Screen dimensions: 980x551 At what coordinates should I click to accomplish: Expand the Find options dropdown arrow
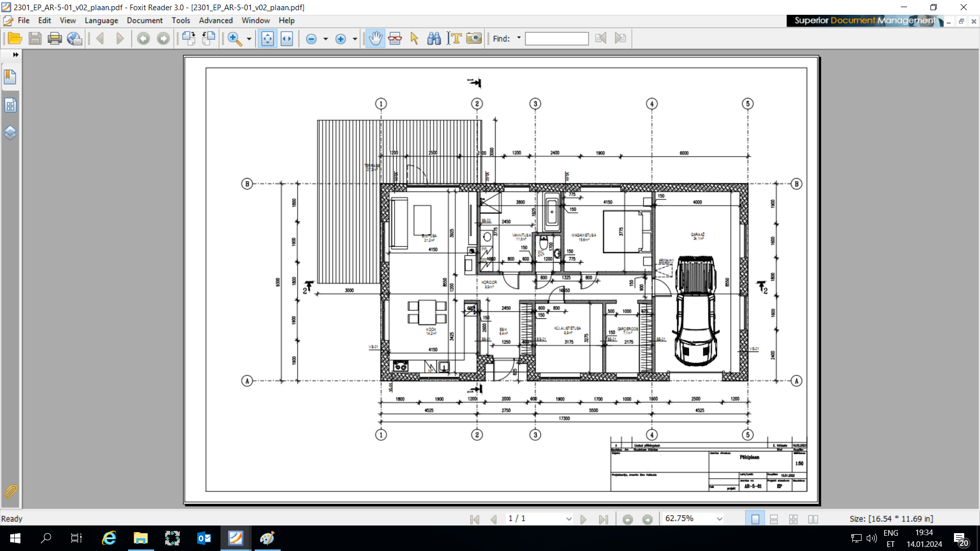(519, 38)
